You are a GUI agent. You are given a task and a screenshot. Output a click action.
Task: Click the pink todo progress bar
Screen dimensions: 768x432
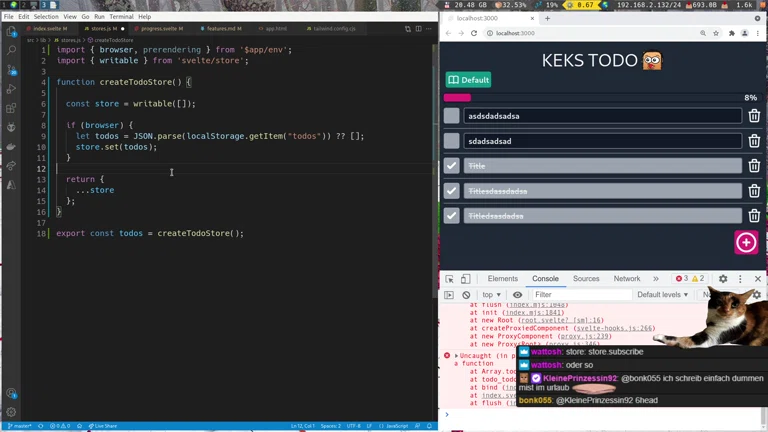pyautogui.click(x=457, y=97)
